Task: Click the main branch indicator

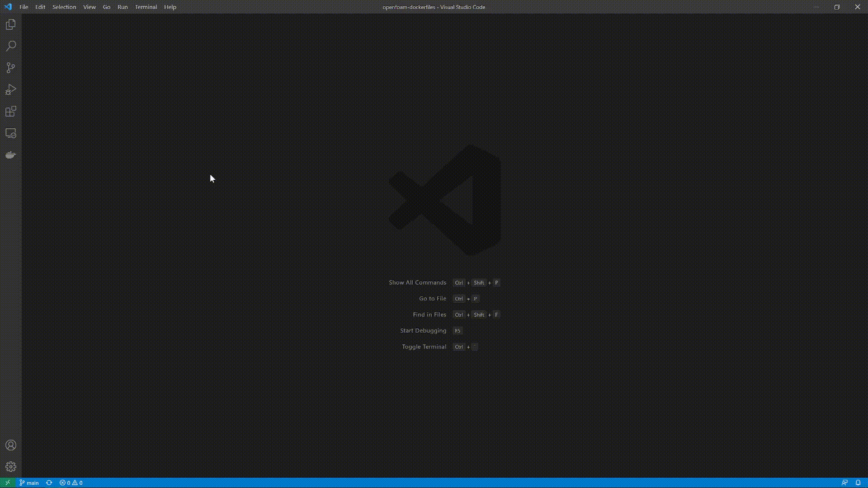Action: tap(28, 483)
